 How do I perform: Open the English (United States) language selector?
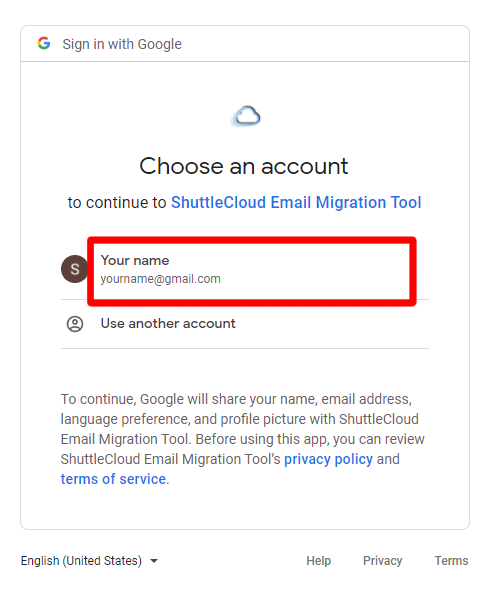pos(89,561)
